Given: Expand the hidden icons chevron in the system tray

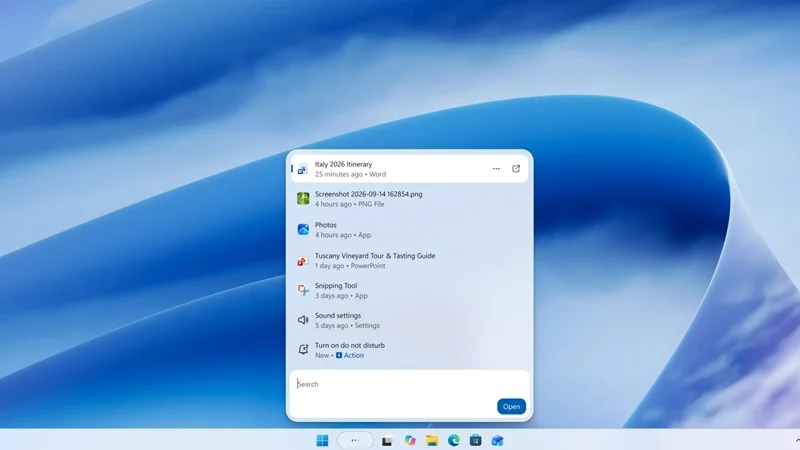Looking at the screenshot, I should click(x=797, y=440).
